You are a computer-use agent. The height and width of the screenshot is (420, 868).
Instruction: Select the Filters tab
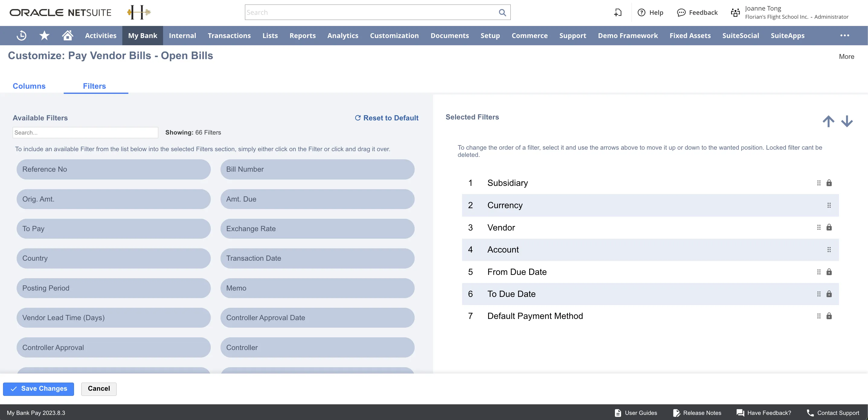[x=94, y=86]
